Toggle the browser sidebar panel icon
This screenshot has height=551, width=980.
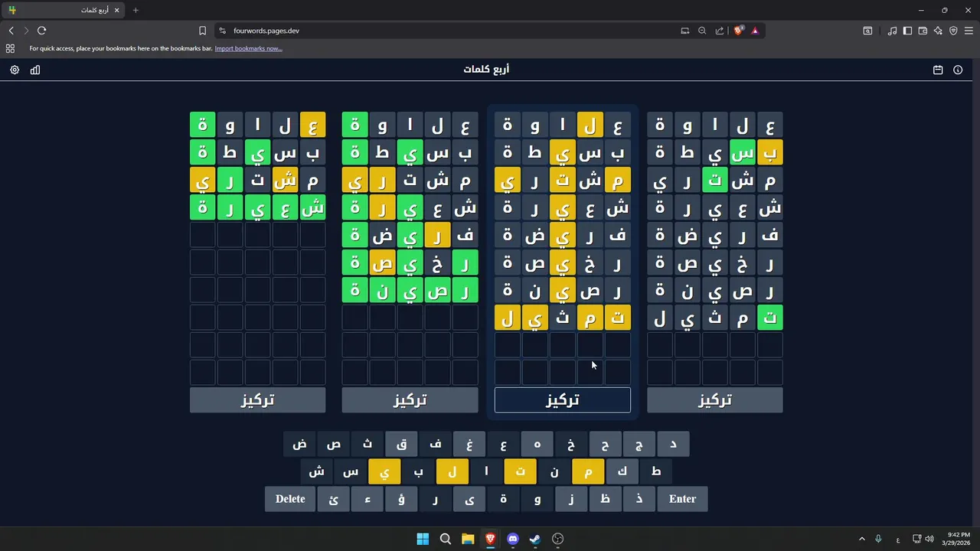point(907,31)
